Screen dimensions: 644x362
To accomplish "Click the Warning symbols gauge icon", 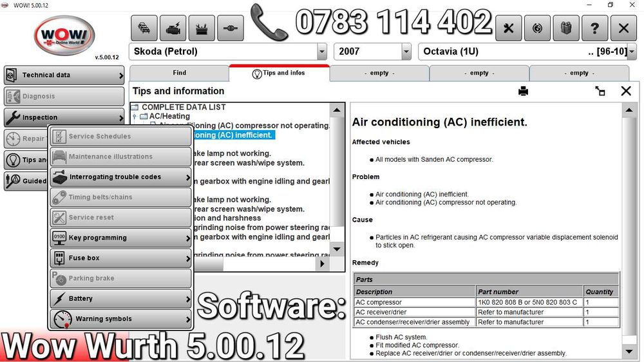I will [x=63, y=319].
